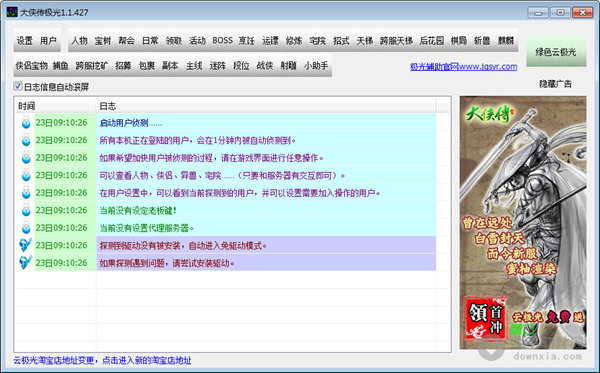
Task: Open the 帮会 menu
Action: [126, 41]
